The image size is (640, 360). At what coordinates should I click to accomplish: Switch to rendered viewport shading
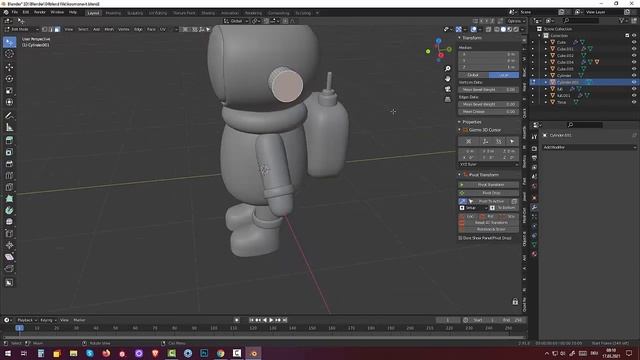click(x=516, y=29)
